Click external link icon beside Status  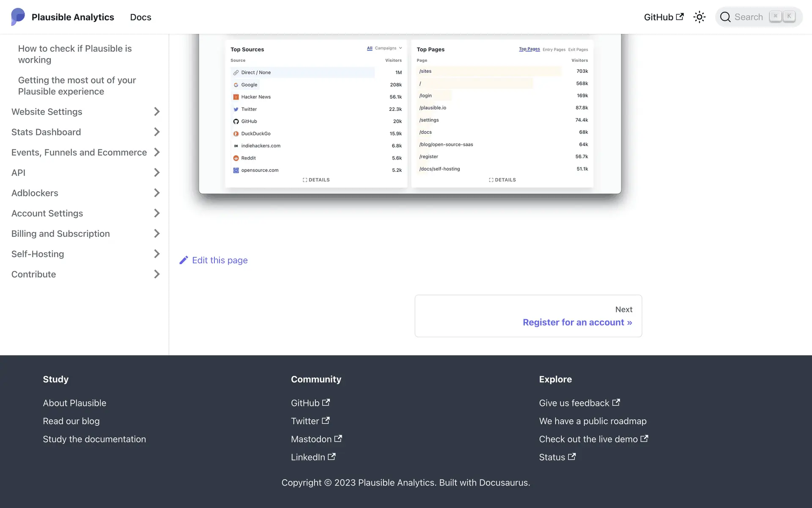(x=572, y=457)
